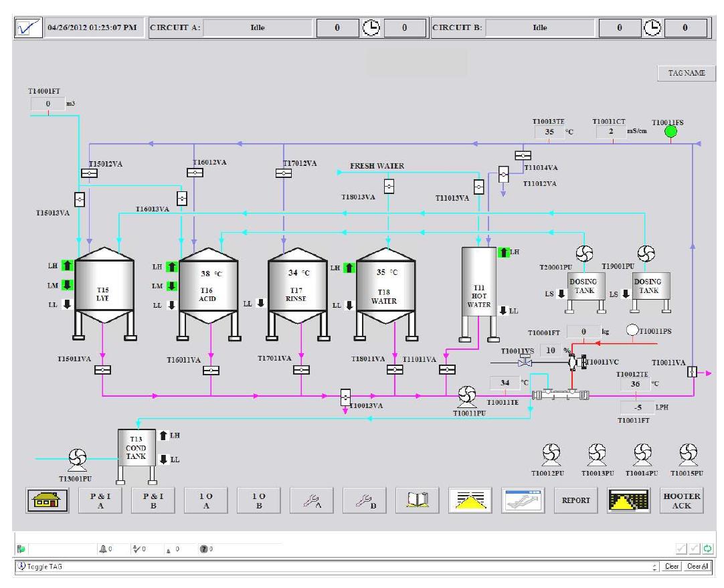Viewport: 724px width, 588px height.
Task: Toggle outlet valve T15011VA
Action: (x=102, y=370)
